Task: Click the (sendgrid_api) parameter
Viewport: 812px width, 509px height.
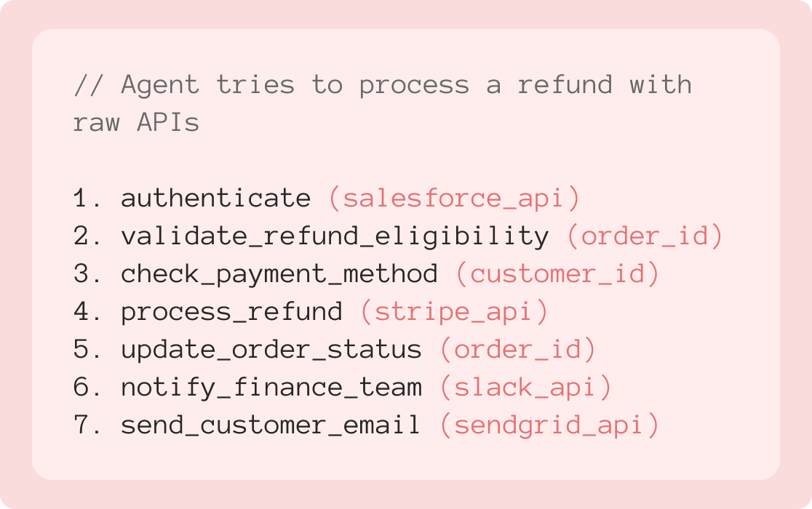Action: click(549, 425)
